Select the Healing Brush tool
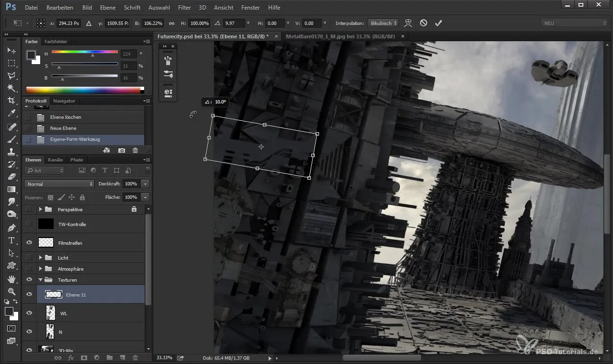Screen dimensions: 613x364 pos(11,127)
